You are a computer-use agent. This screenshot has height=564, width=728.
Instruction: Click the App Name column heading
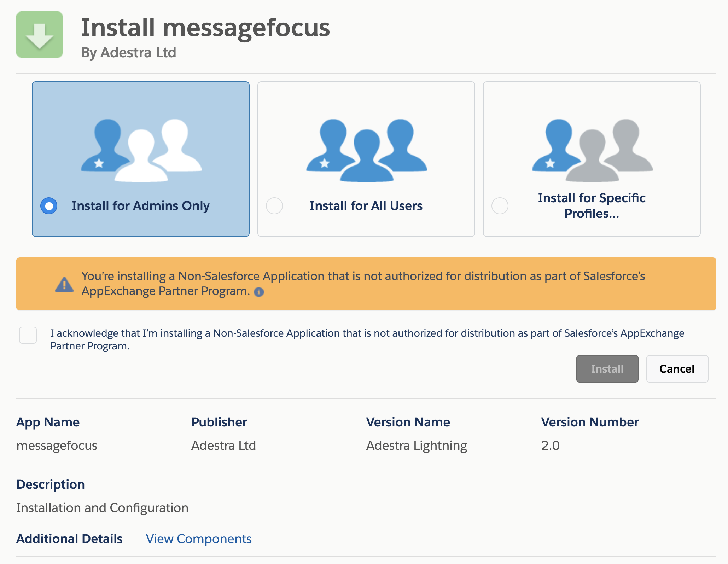[48, 422]
